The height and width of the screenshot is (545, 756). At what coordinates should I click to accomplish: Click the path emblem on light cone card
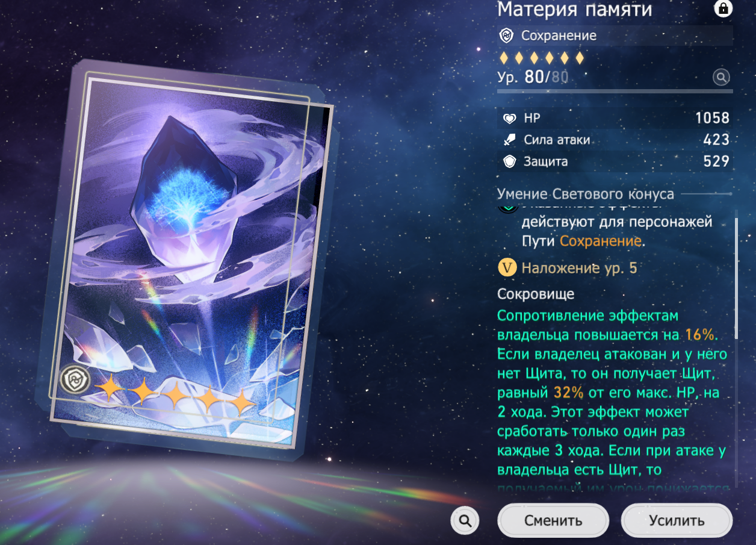click(76, 381)
